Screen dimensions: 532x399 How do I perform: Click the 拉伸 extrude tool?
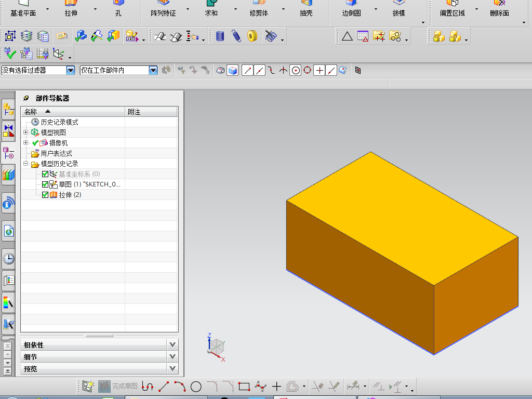(71, 9)
